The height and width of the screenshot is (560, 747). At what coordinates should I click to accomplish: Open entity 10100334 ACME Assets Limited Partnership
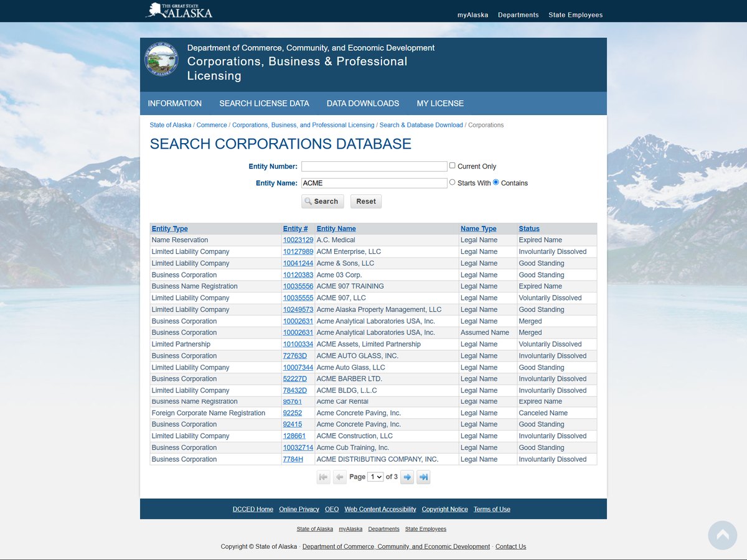click(x=298, y=344)
